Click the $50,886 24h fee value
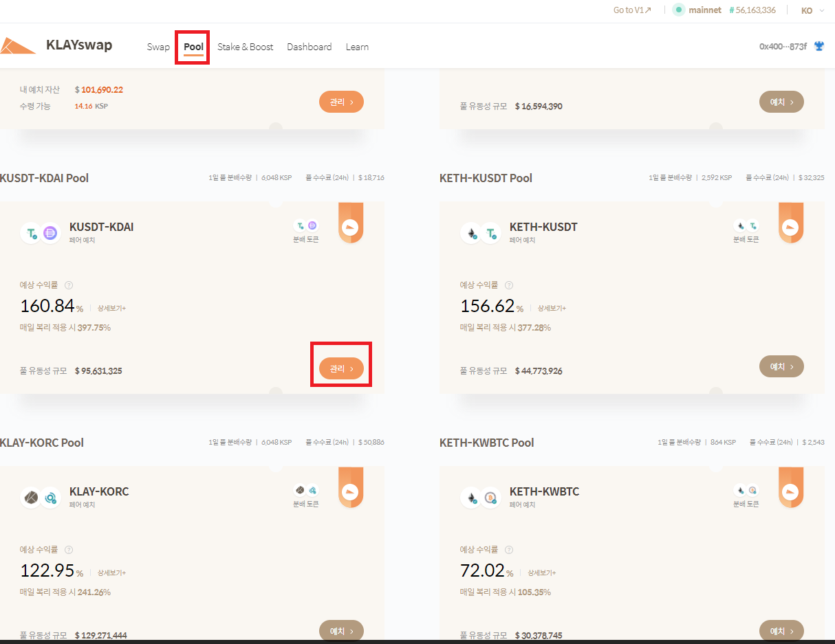Viewport: 835px width, 644px height. click(x=371, y=443)
